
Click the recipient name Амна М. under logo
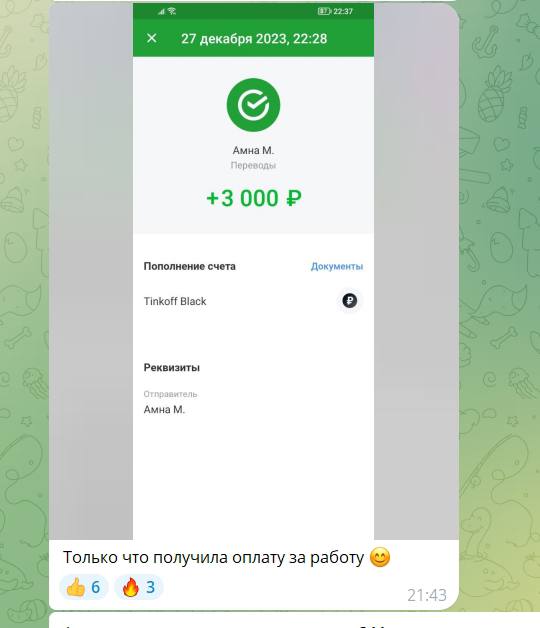[x=253, y=151]
